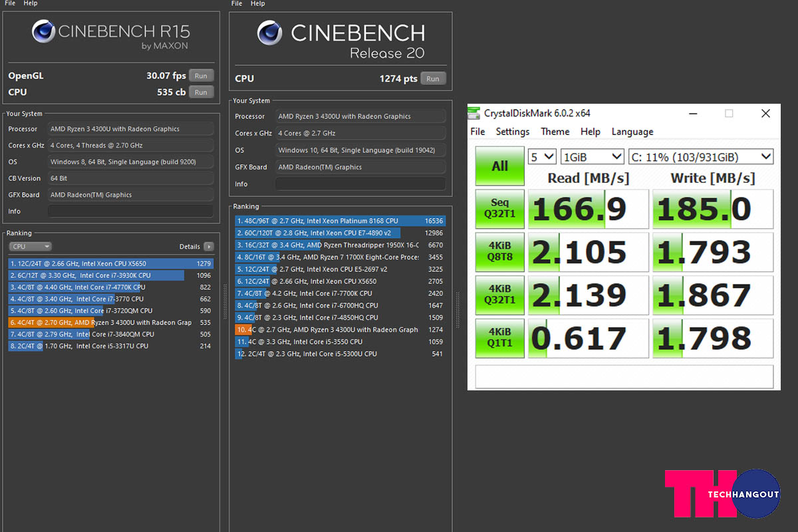
Task: Click the Cinebench R20 logo icon
Action: 269,33
